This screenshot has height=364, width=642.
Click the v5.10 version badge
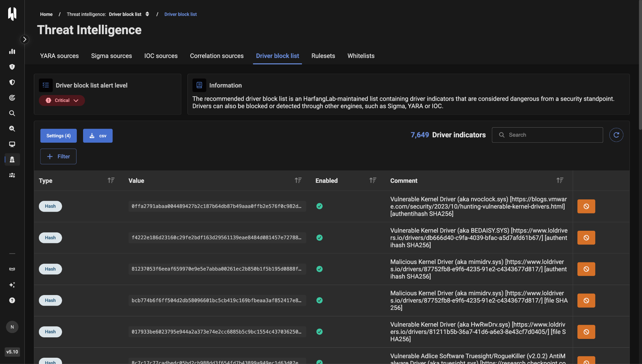12,352
